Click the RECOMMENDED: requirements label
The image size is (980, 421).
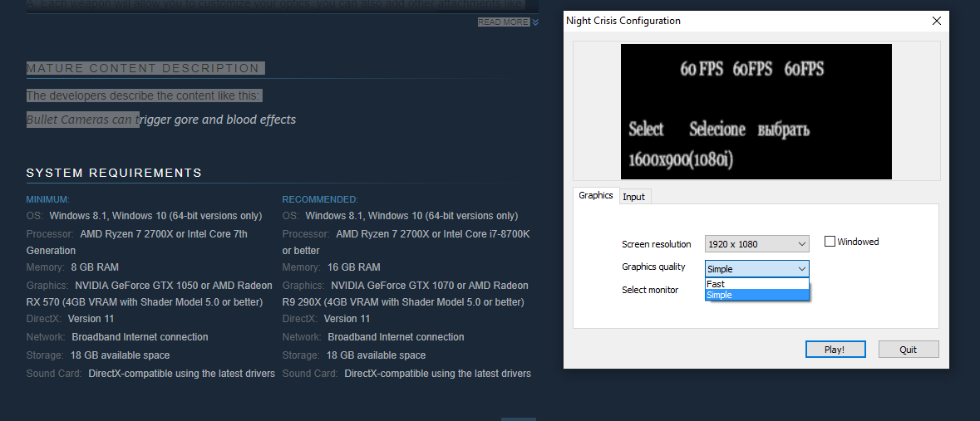(x=320, y=199)
